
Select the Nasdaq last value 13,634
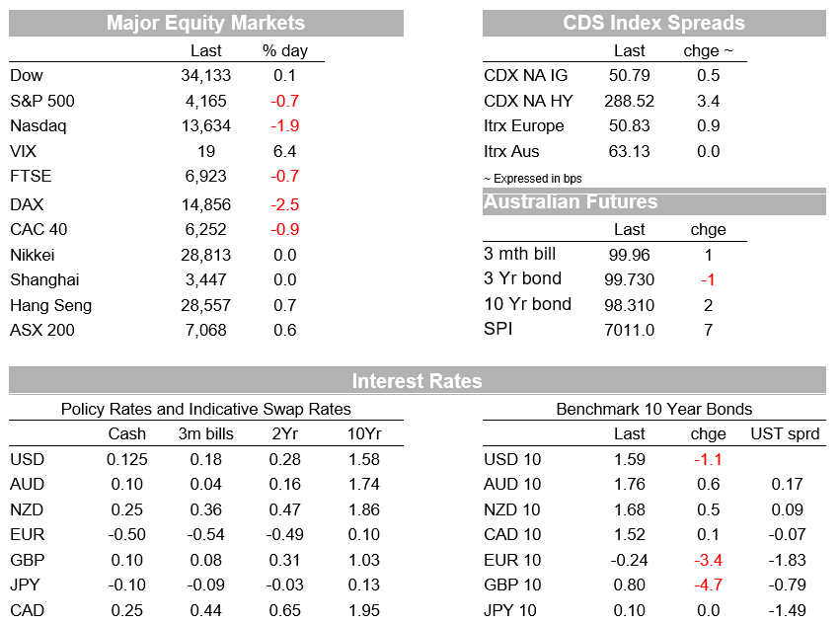tap(205, 126)
